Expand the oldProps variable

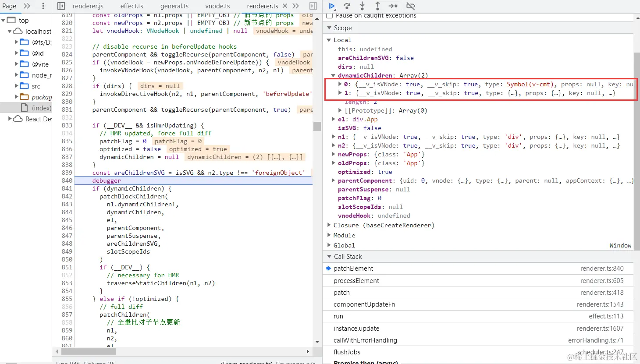pos(334,163)
